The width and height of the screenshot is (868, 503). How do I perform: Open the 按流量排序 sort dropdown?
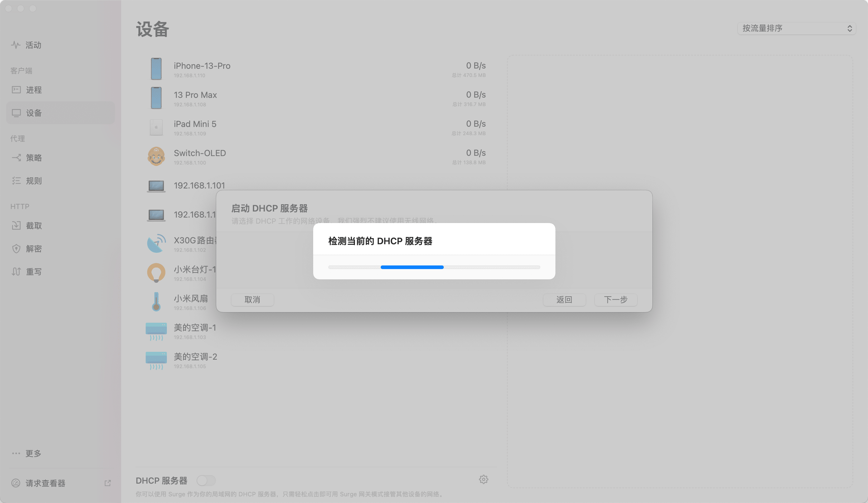pyautogui.click(x=796, y=28)
